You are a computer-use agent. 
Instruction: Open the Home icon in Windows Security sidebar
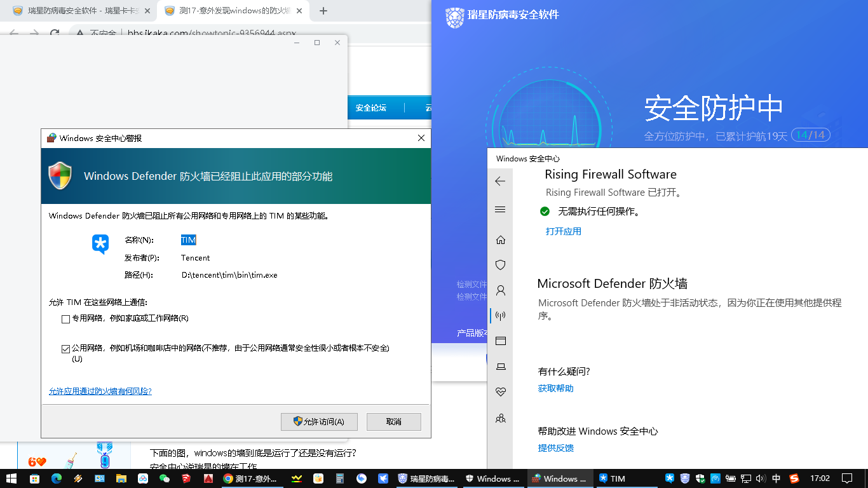(501, 240)
